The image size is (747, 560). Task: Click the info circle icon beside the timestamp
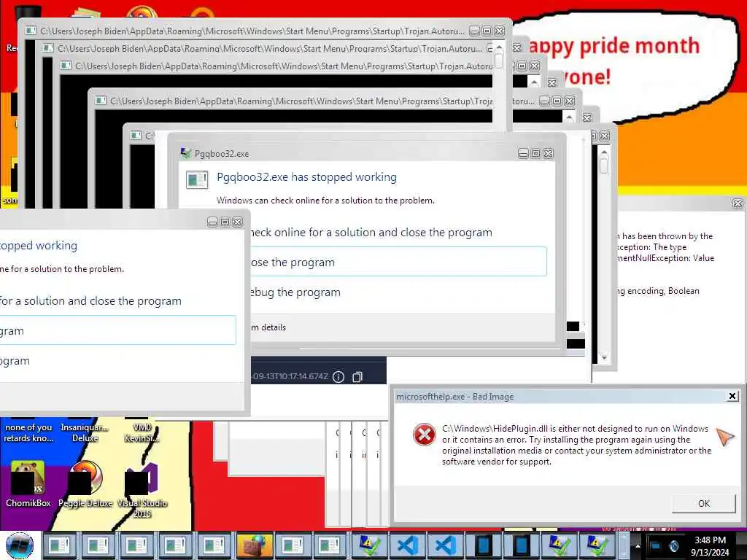pos(338,377)
